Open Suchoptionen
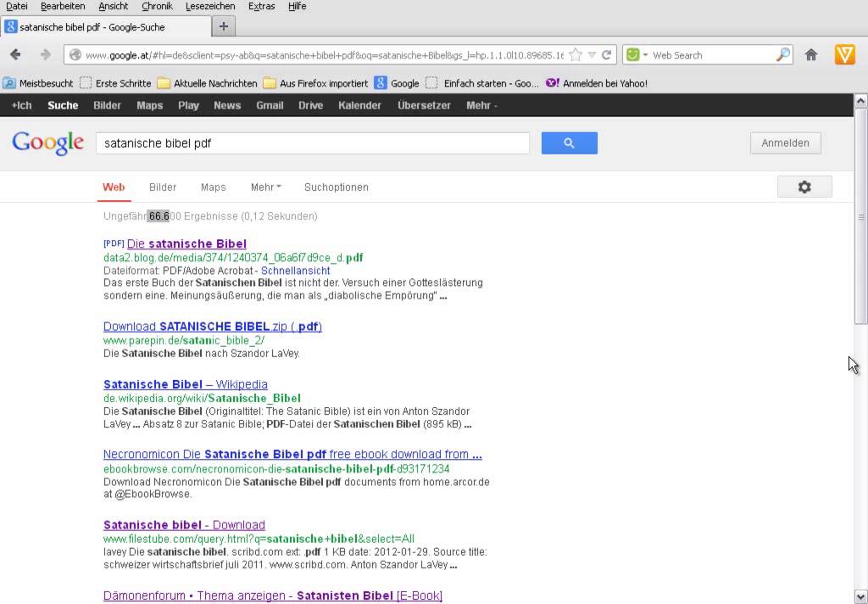 point(336,187)
